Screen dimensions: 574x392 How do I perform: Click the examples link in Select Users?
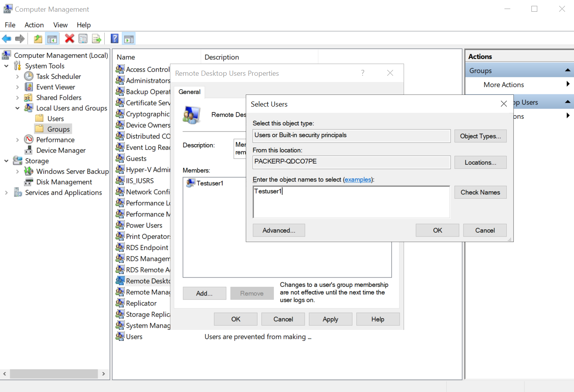tap(358, 180)
